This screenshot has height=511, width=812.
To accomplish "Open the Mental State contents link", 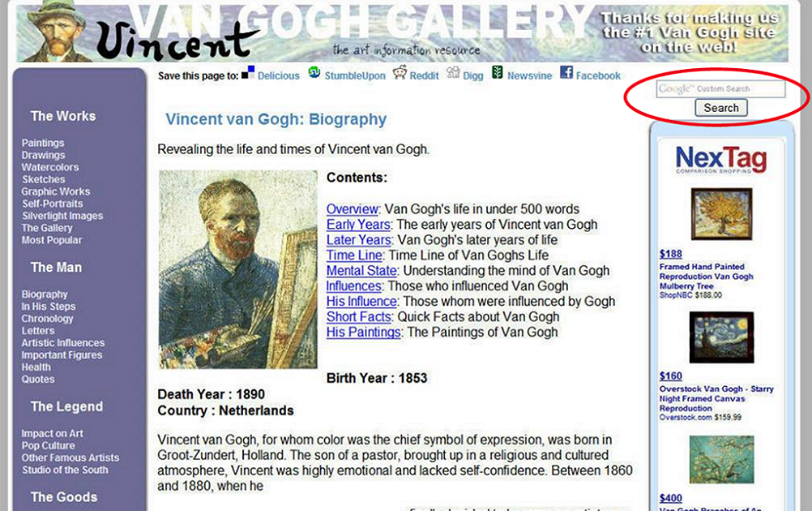I will pos(361,271).
